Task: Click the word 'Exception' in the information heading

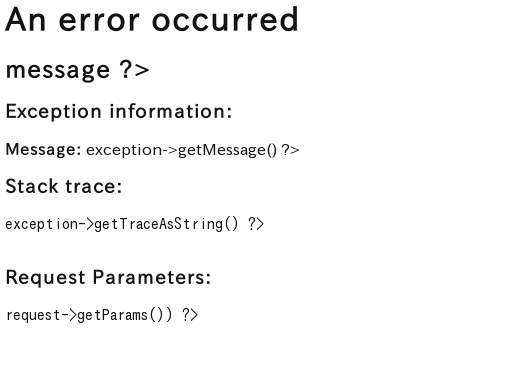Action: point(53,112)
